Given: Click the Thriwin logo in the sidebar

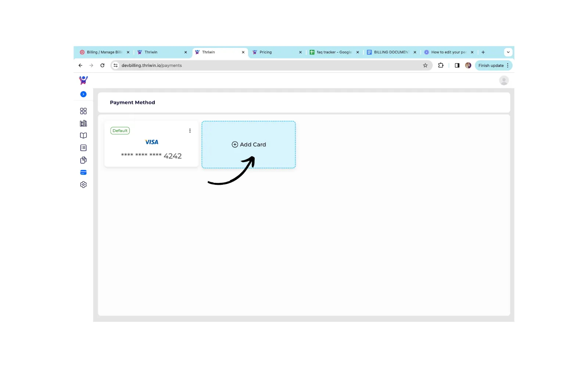Looking at the screenshot, I should pos(83,80).
